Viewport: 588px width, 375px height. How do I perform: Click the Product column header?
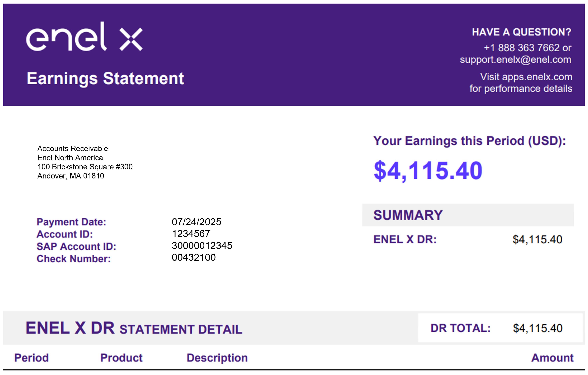point(121,358)
